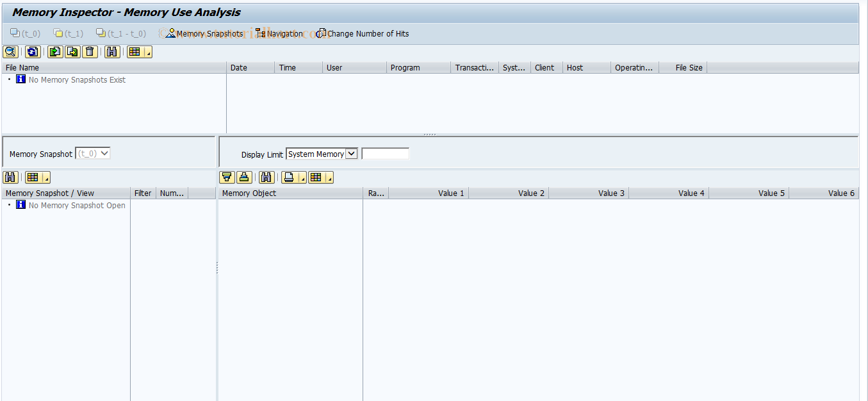868x401 pixels.
Task: Click info icon beside No Memory Snapshots Exist
Action: 20,79
